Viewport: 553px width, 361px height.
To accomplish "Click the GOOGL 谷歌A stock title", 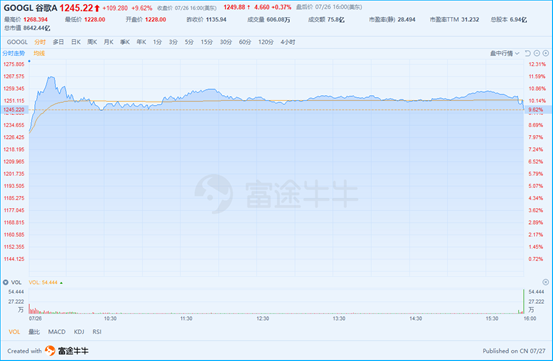I will (x=30, y=8).
